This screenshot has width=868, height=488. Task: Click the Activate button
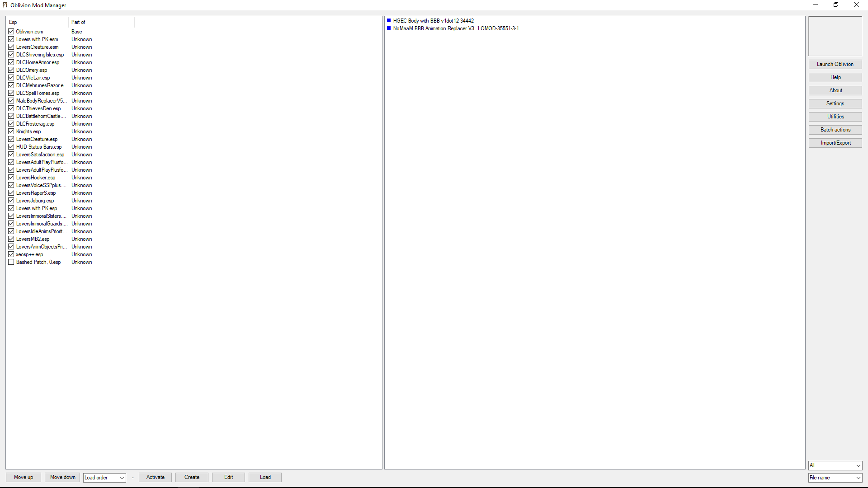click(156, 477)
